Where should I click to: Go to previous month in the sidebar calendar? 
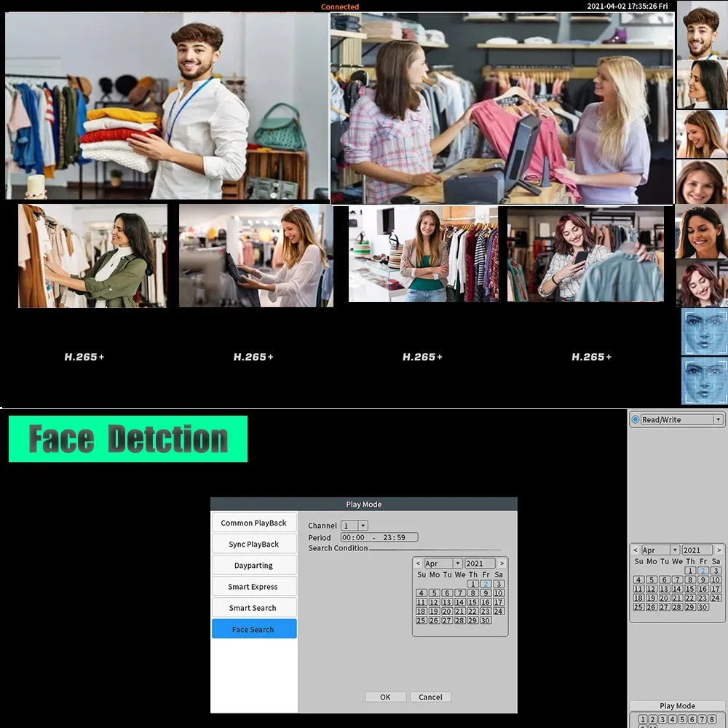pyautogui.click(x=636, y=550)
